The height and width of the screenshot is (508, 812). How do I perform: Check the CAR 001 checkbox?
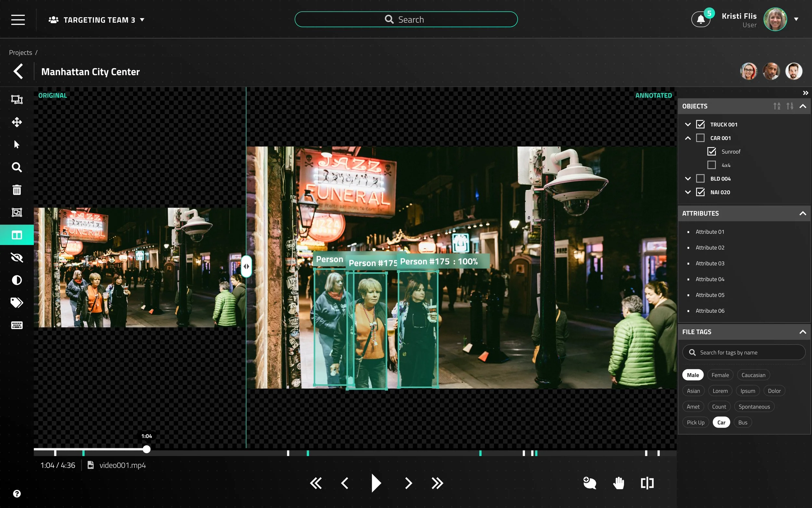point(700,138)
